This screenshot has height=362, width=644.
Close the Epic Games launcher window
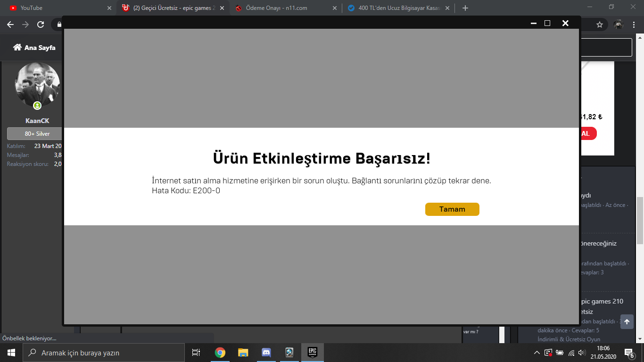point(565,23)
